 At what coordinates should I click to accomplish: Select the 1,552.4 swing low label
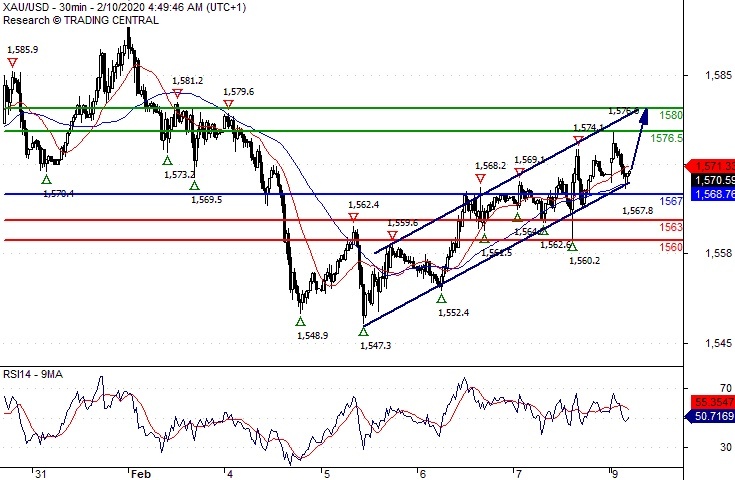(x=454, y=313)
